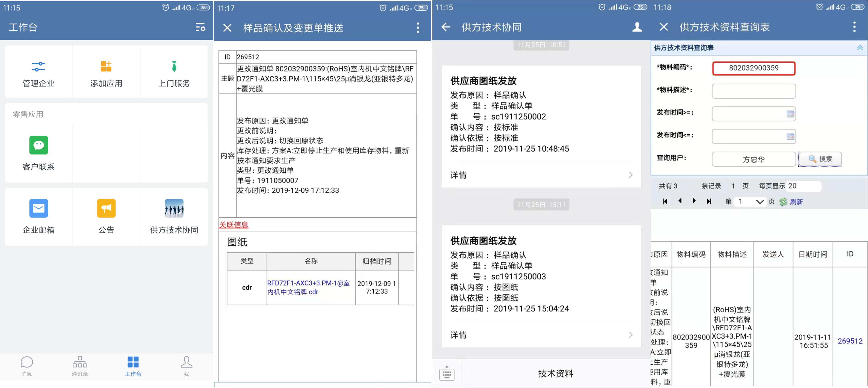Screen dimensions: 868x388
Task: Open calendar picker for 发布时间>=
Action: pos(790,114)
